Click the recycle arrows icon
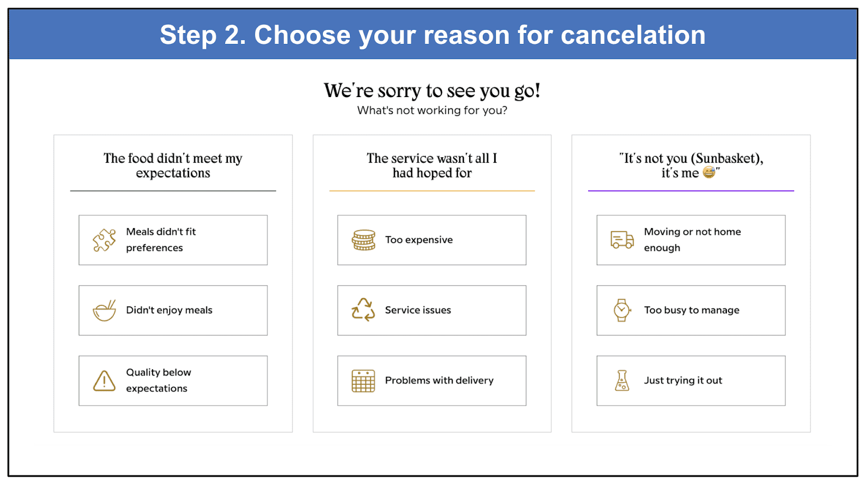868x488 pixels. 363,310
